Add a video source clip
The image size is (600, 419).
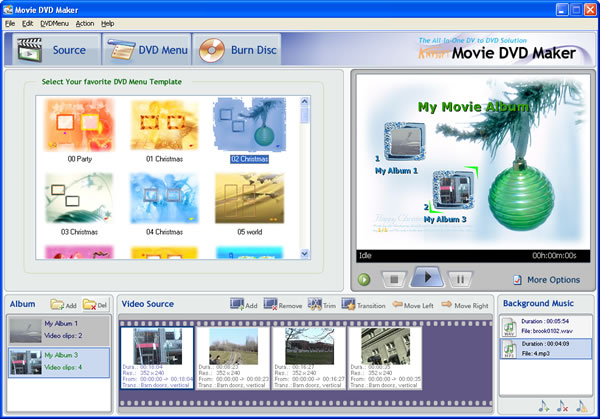pos(244,305)
